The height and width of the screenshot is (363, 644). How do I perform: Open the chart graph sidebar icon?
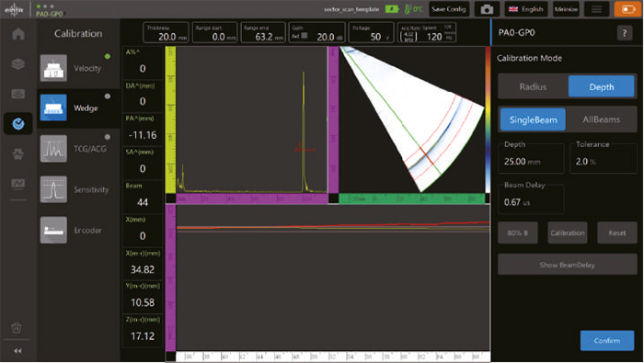click(x=18, y=184)
